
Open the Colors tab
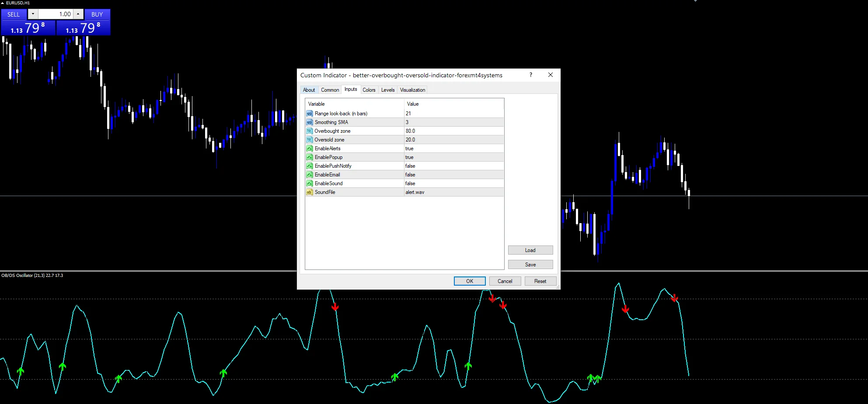click(x=369, y=90)
